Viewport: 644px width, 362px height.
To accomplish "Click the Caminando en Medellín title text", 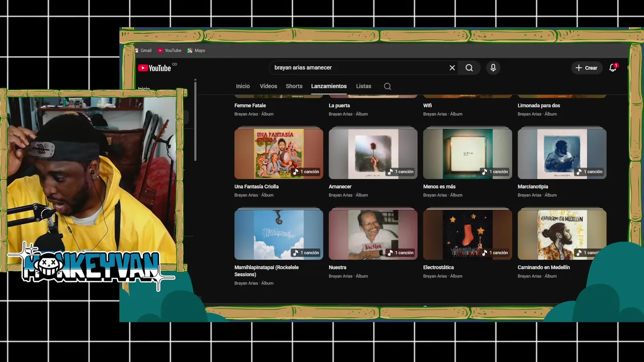I will pyautogui.click(x=544, y=267).
